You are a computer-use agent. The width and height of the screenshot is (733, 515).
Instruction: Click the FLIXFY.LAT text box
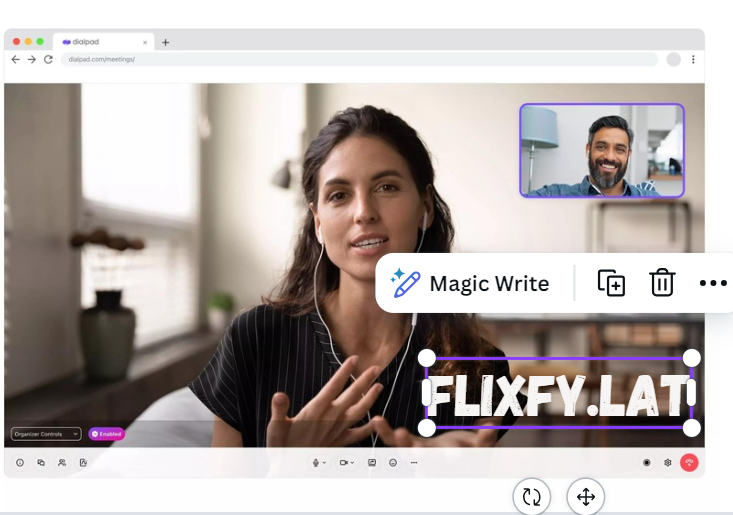[x=558, y=394]
